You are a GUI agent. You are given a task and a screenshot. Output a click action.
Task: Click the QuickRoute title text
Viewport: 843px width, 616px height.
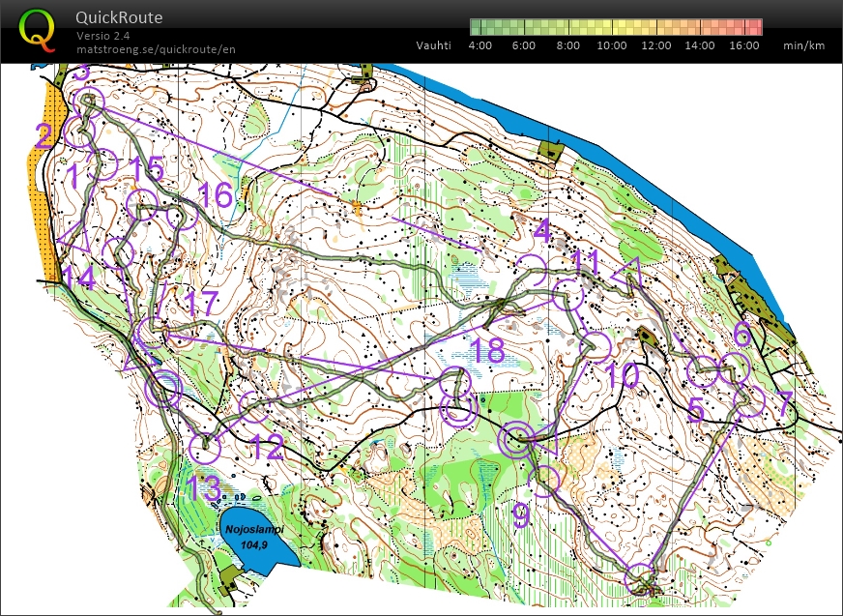click(119, 17)
